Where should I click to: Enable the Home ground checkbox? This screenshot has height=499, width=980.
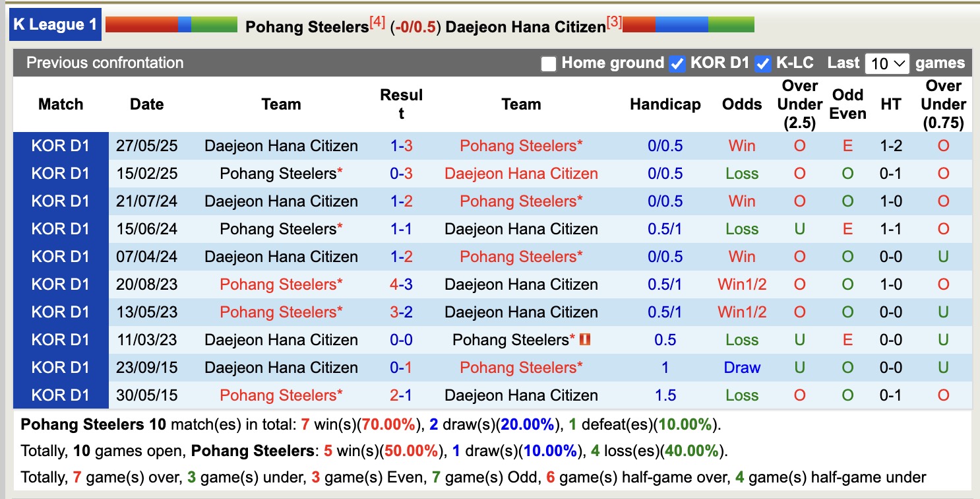(549, 63)
